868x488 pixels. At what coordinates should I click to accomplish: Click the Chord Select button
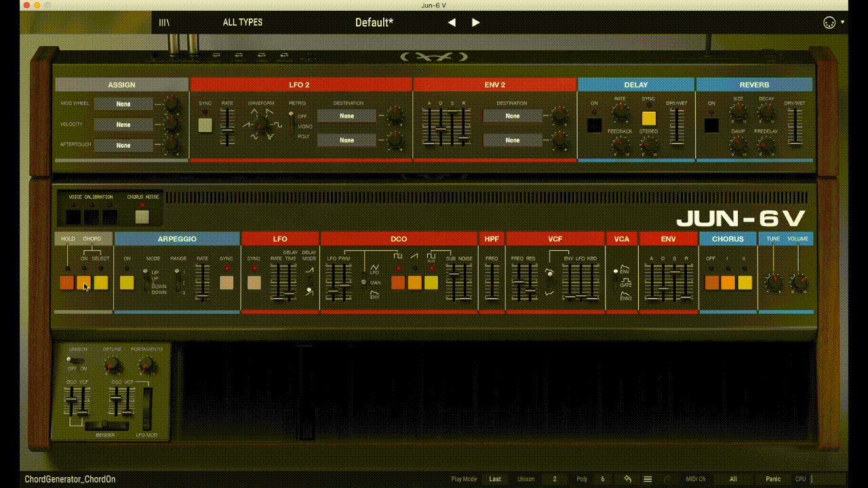pos(100,283)
